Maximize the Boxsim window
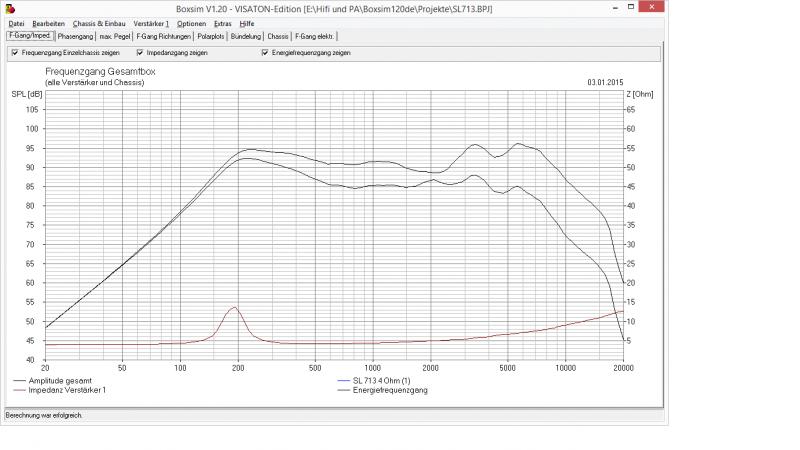This screenshot has width=800, height=450. point(631,7)
